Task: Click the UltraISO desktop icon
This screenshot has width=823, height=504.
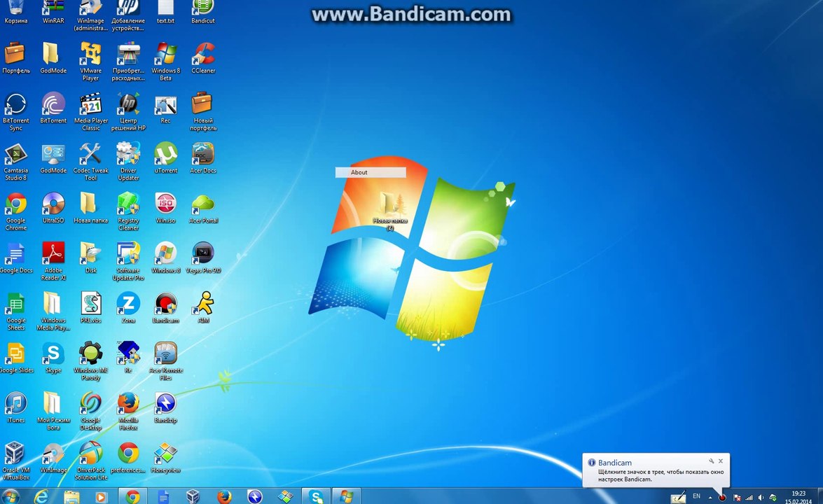Action: [x=53, y=208]
